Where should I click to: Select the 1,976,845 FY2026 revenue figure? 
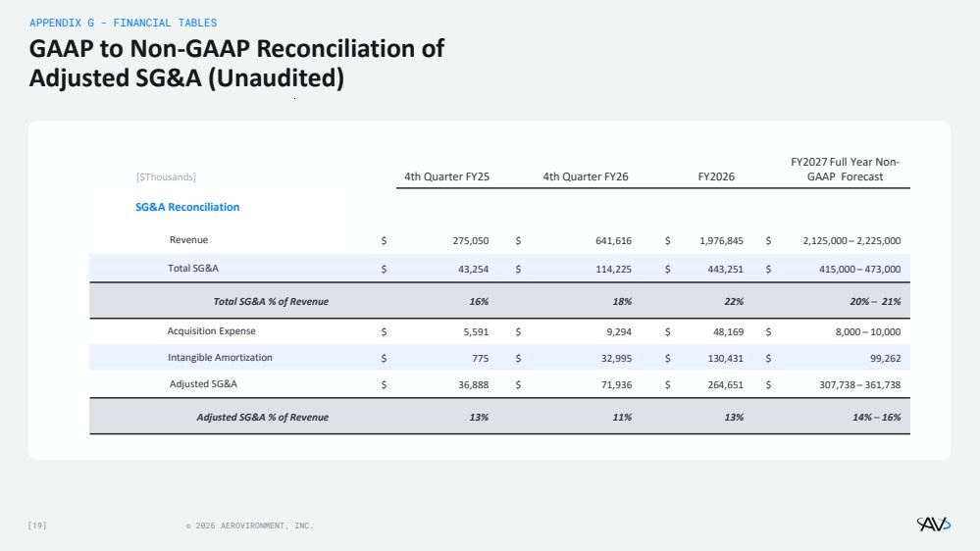(721, 240)
